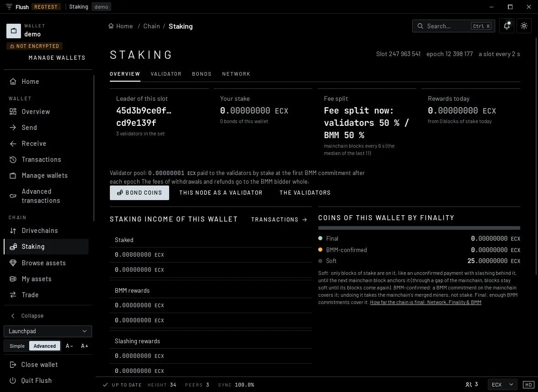
Task: Click the demo badge in title bar
Action: pyautogui.click(x=101, y=7)
